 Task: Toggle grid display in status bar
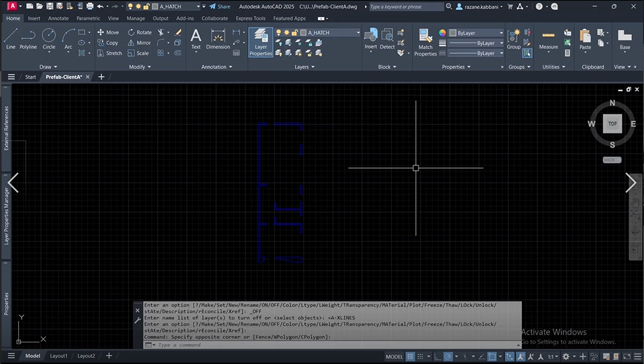pos(411,356)
